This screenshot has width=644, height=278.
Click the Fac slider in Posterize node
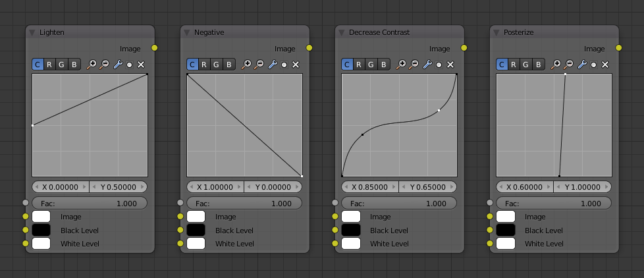pos(554,204)
